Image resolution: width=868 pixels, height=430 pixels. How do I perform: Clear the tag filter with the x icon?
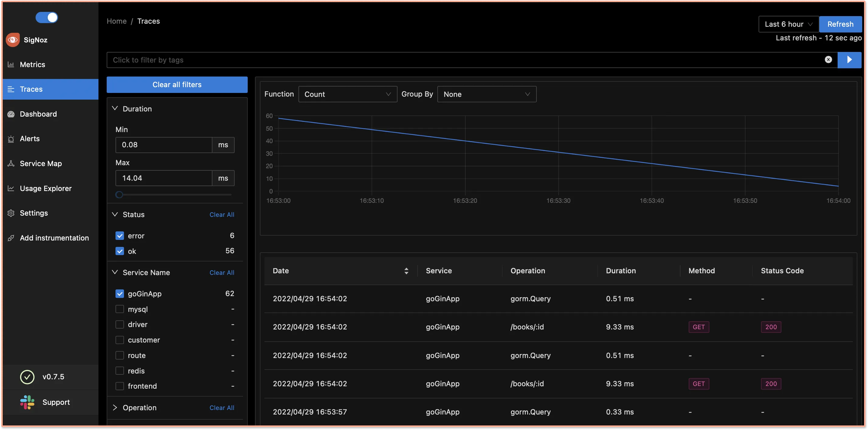(828, 60)
